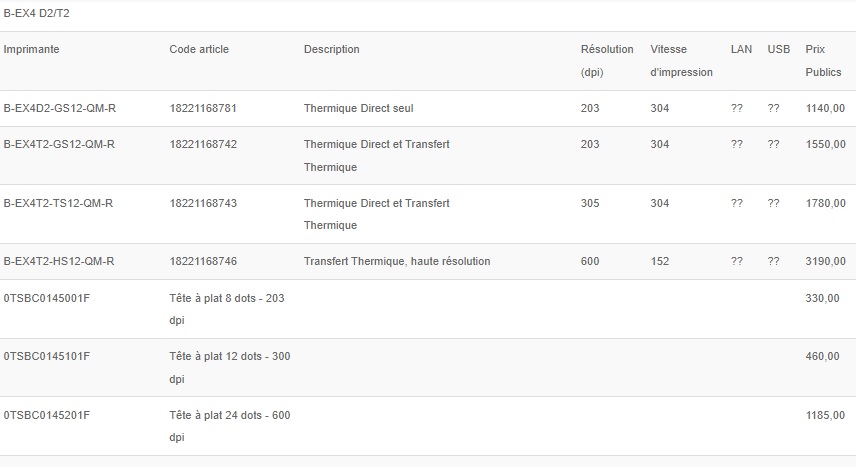
Task: Select the Description column header
Action: (x=332, y=49)
